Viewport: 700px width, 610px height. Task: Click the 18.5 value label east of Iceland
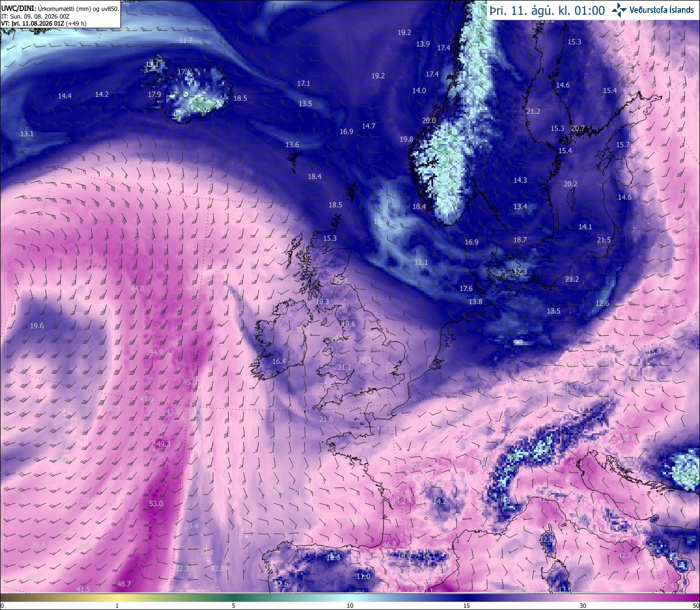click(240, 98)
